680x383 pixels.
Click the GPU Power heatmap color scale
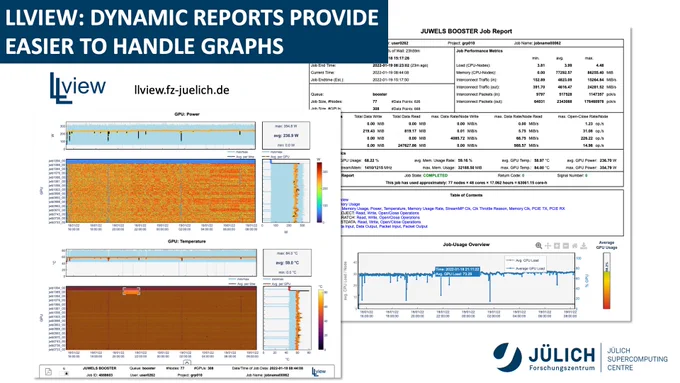(x=319, y=192)
